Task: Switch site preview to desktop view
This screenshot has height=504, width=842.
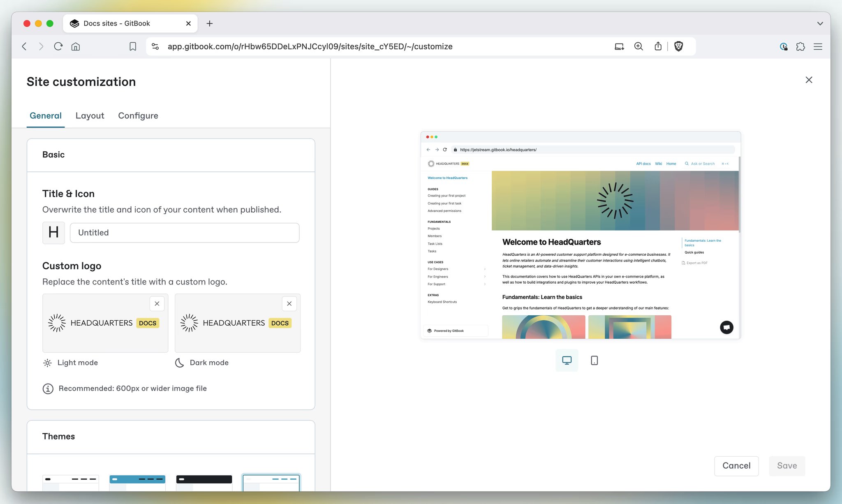Action: (567, 360)
